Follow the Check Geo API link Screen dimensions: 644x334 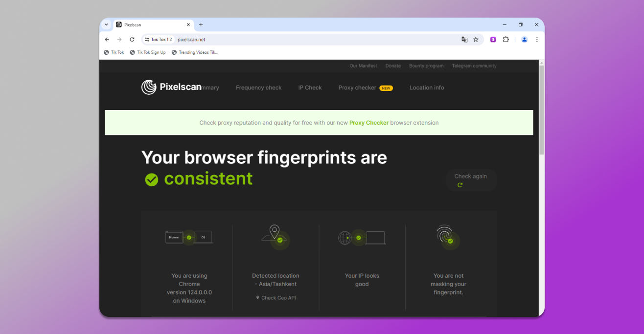(278, 298)
